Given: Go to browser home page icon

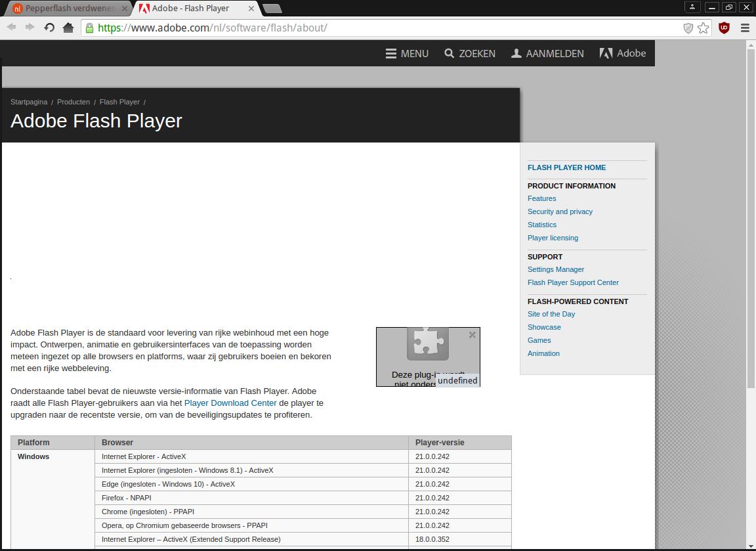Looking at the screenshot, I should click(x=68, y=28).
